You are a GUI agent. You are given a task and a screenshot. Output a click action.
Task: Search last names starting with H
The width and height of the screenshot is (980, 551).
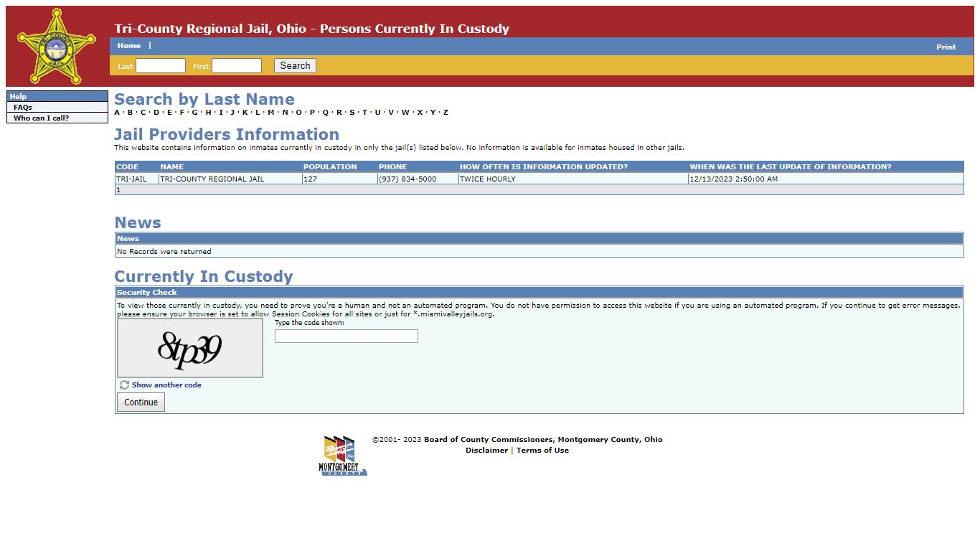[x=208, y=113]
